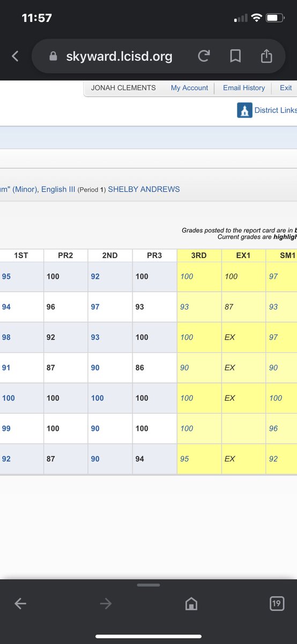The height and width of the screenshot is (644, 297).
Task: Click the PR3 grade 86
Action: pos(139,368)
